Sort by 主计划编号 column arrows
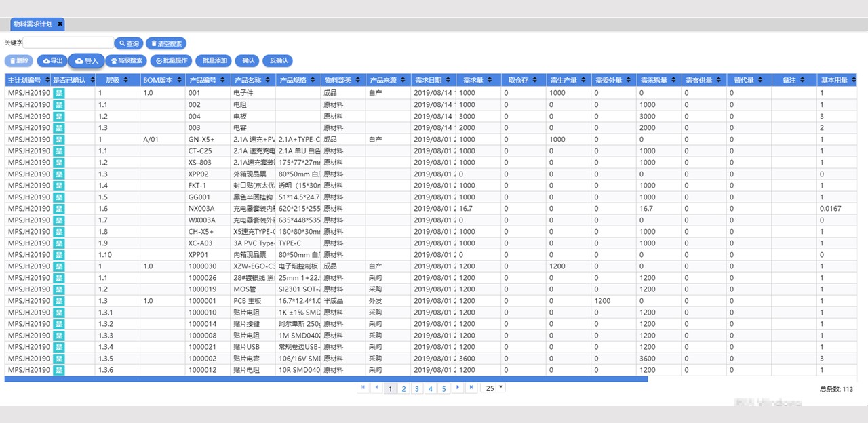Viewport: 868px width, 423px height. click(47, 80)
